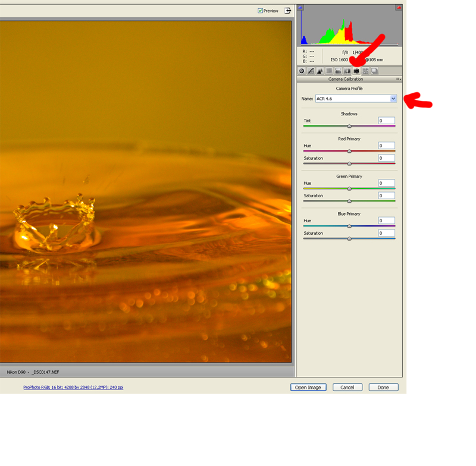Open the Basic adjustments panel tab
Viewport: 476px width, 466px height.
pyautogui.click(x=302, y=71)
